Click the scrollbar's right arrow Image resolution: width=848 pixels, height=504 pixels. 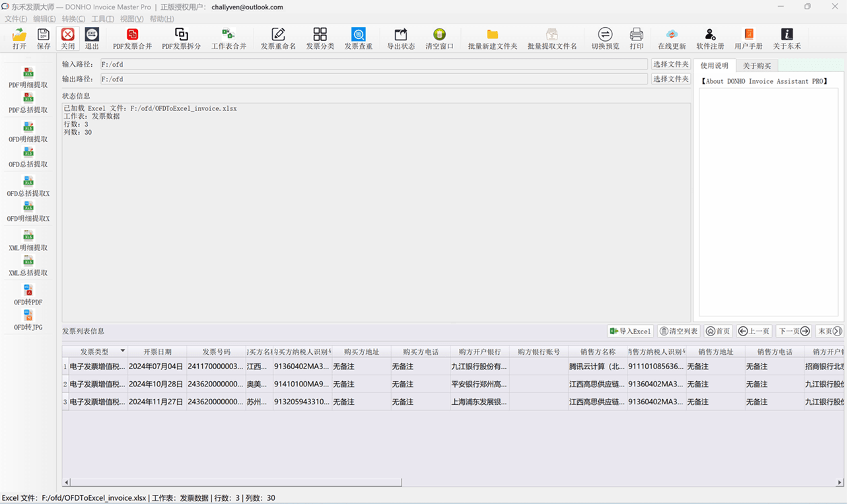(840, 483)
